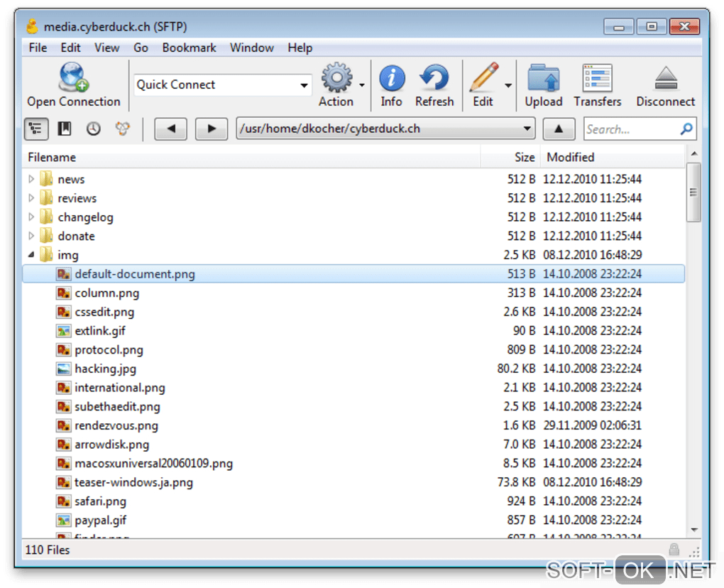This screenshot has height=588, width=724.
Task: Click the 80.2 KB size value
Action: click(516, 369)
